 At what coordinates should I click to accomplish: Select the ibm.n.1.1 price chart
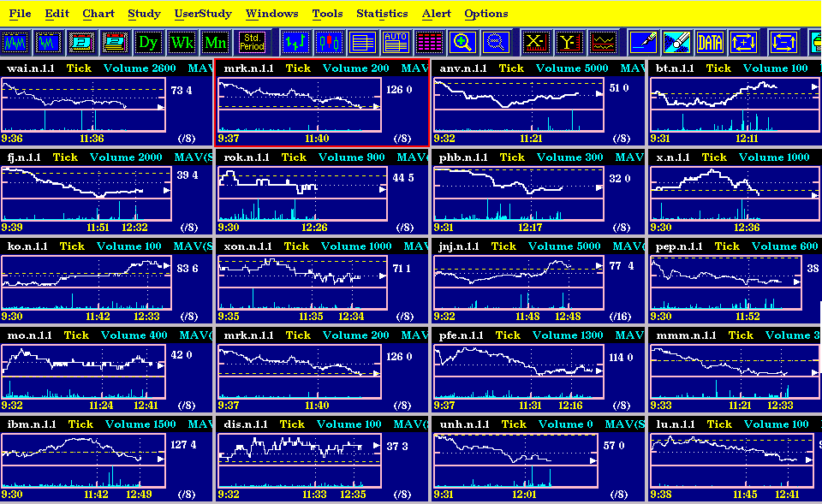coord(83,450)
